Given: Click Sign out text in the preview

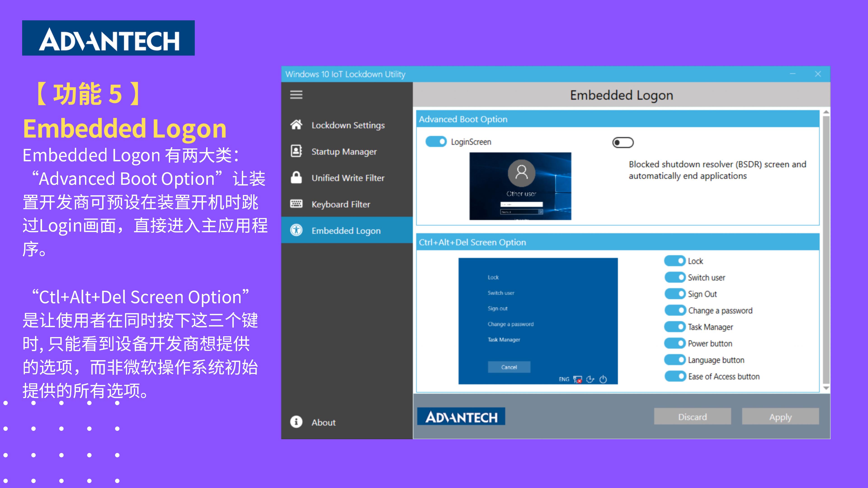Looking at the screenshot, I should coord(497,308).
